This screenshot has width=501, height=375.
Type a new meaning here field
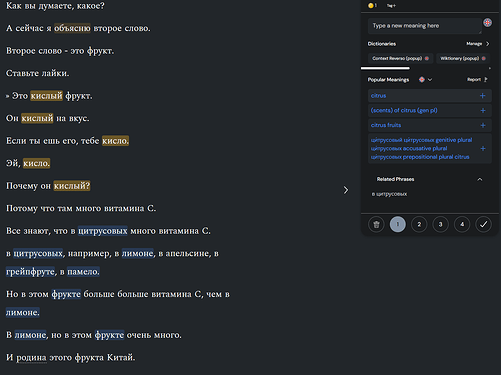click(x=425, y=26)
